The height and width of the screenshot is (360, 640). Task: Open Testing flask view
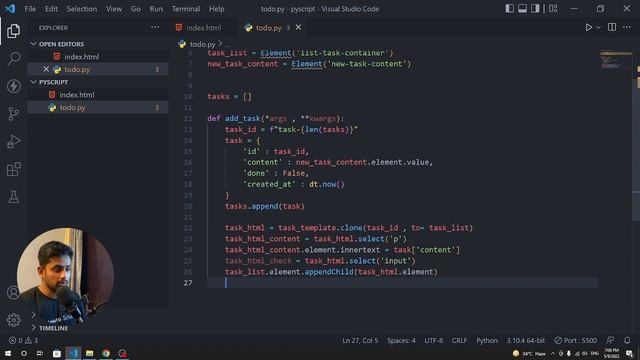(x=13, y=197)
